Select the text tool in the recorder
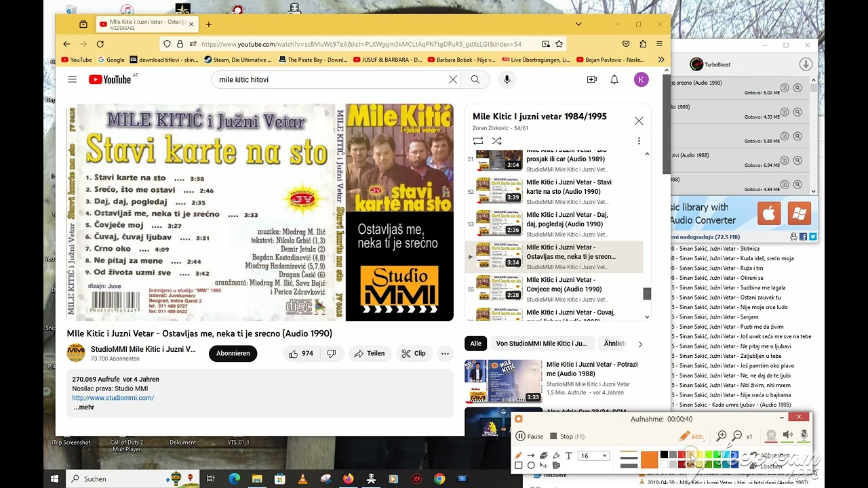The height and width of the screenshot is (488, 868). click(x=568, y=455)
